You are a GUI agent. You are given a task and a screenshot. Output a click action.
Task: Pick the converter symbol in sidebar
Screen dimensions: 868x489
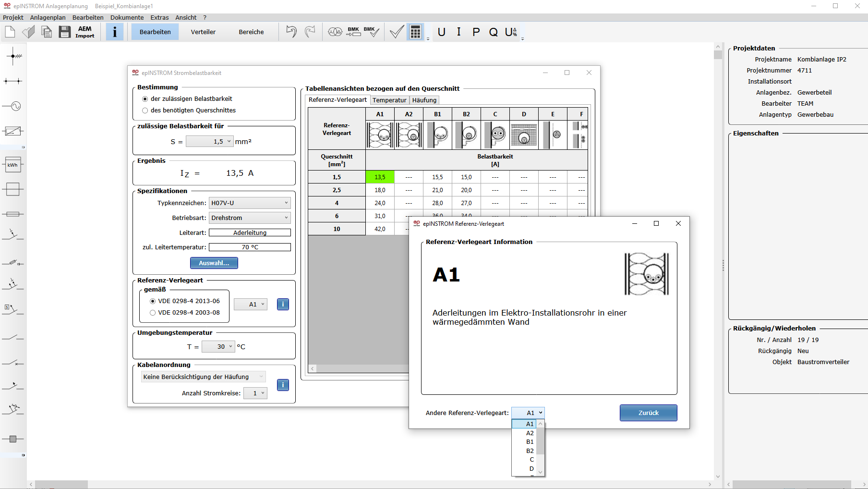[x=13, y=131]
